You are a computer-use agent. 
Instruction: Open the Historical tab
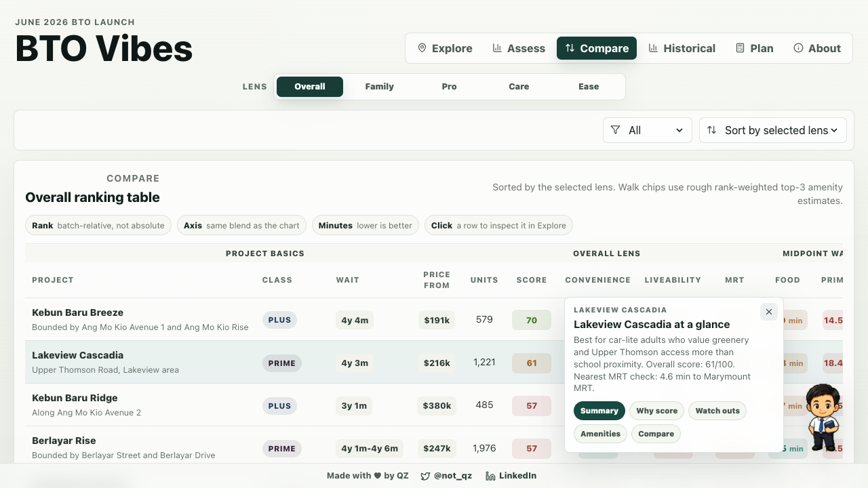coord(682,48)
